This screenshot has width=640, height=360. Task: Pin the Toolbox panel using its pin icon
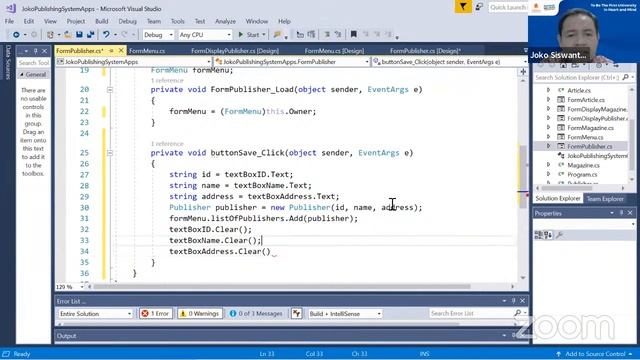click(36, 51)
